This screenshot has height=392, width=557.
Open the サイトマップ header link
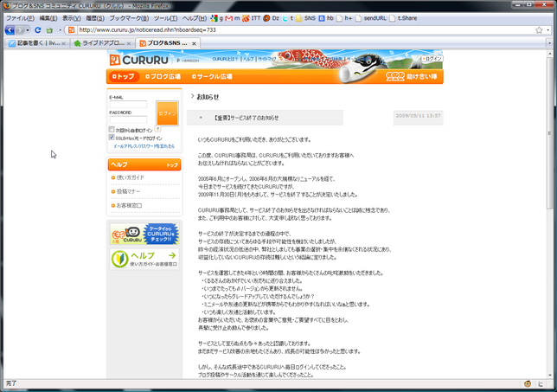(266, 59)
